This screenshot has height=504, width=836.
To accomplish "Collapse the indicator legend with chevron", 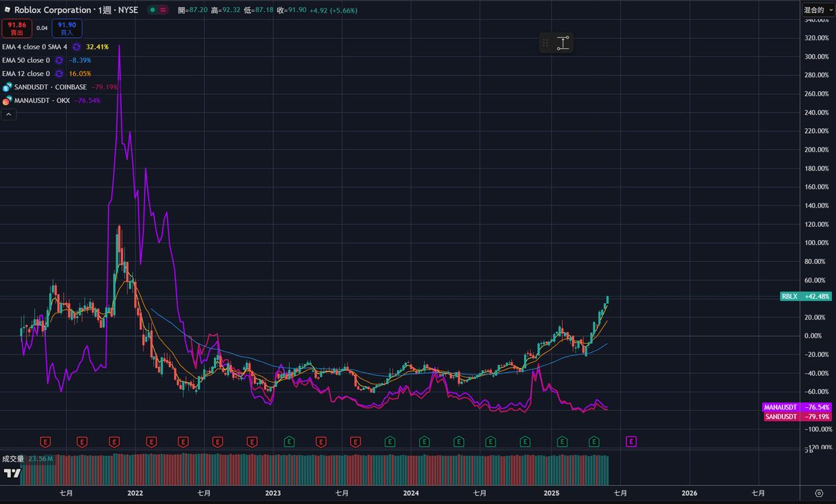I will 9,114.
